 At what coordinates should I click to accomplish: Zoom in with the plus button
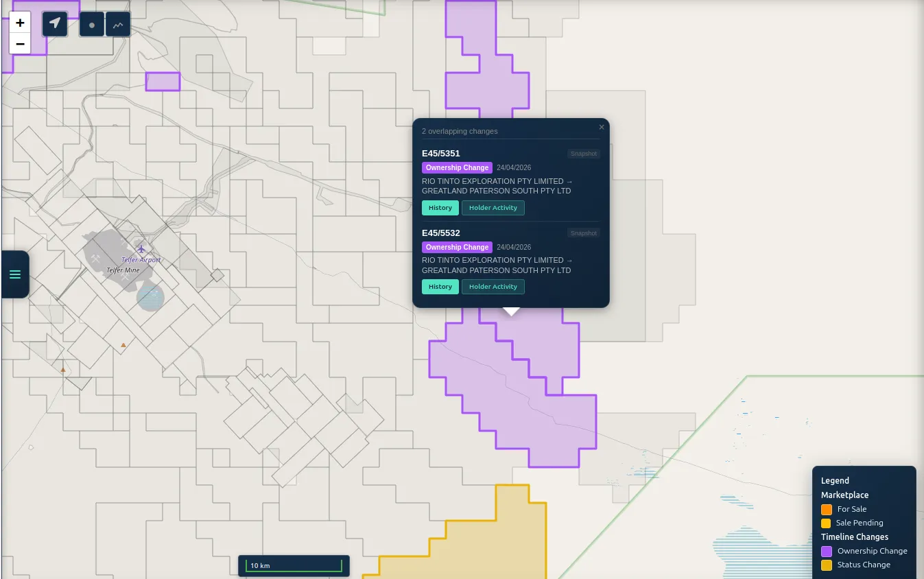20,23
